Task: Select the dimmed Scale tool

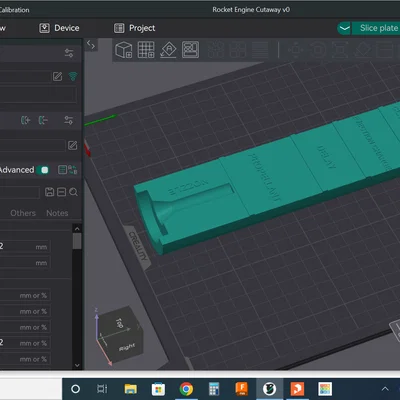Action: (x=340, y=50)
